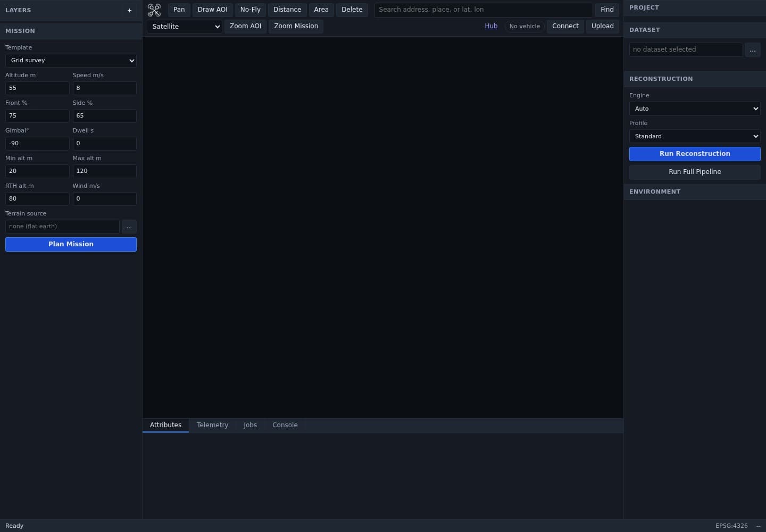Click the 'No vehicle' status badge

[x=524, y=26]
